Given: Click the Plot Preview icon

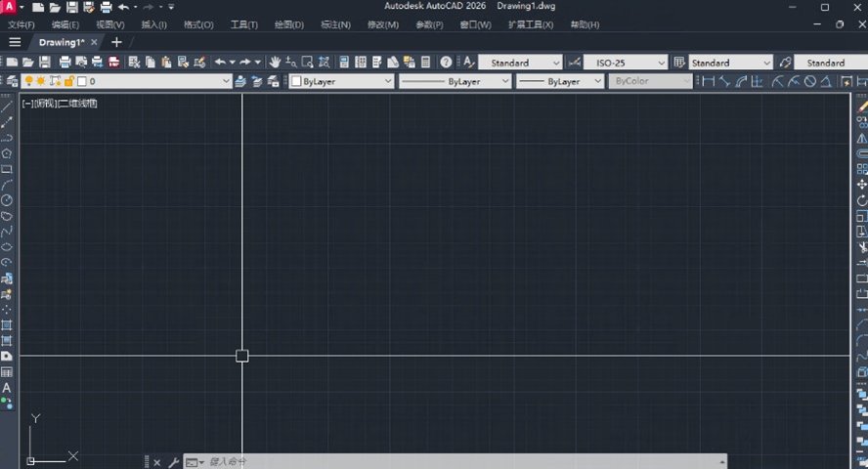Looking at the screenshot, I should [81, 63].
